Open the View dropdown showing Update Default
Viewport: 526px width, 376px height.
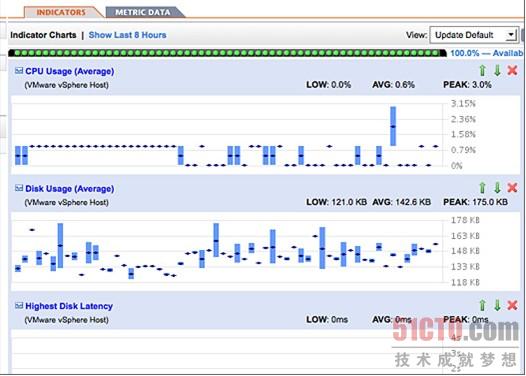pos(474,35)
